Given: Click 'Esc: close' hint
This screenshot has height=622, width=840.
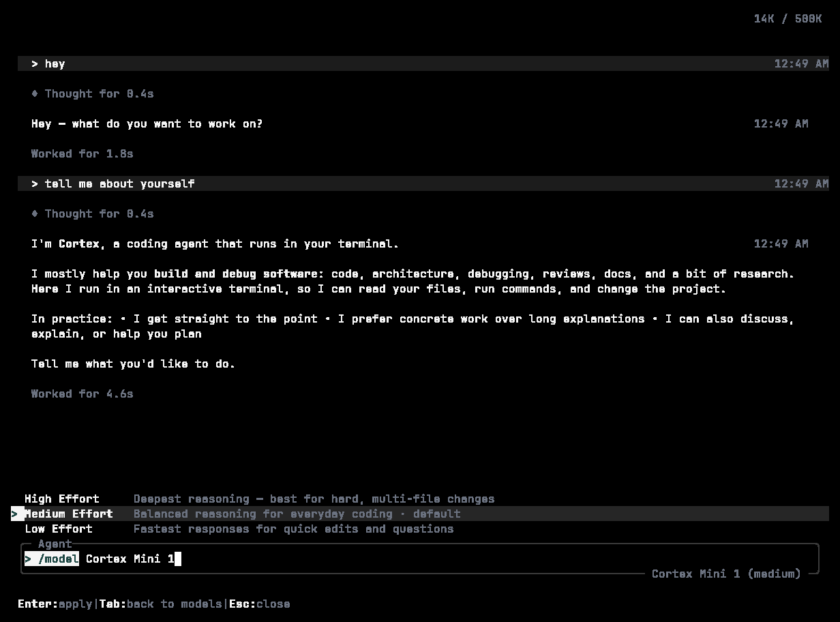Looking at the screenshot, I should [260, 604].
